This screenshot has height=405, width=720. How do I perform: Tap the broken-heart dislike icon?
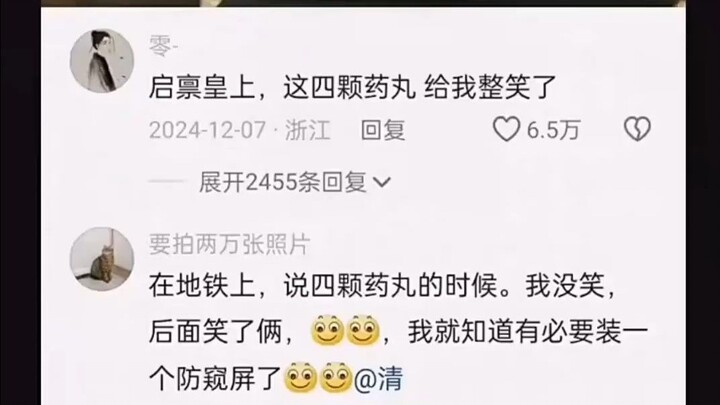pyautogui.click(x=637, y=129)
